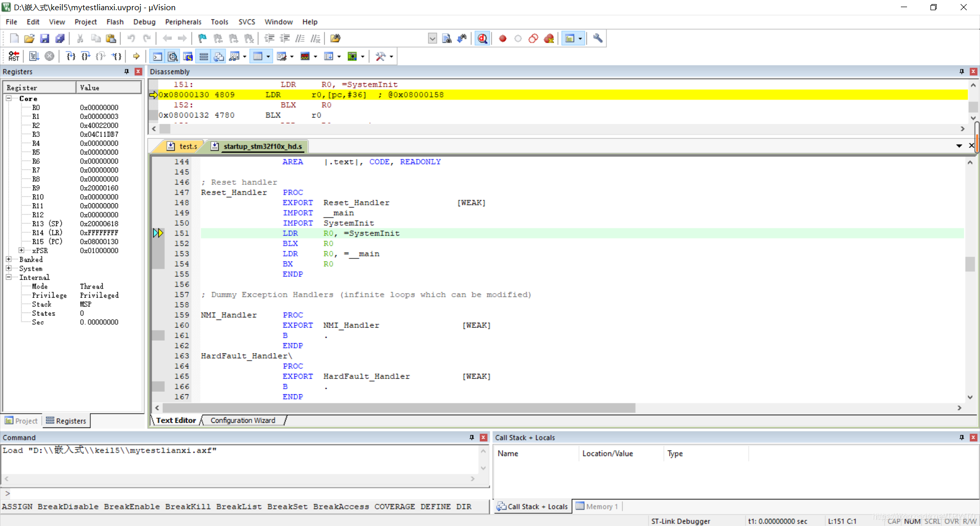The height and width of the screenshot is (526, 980).
Task: Click the Comment selection icon
Action: tap(300, 38)
